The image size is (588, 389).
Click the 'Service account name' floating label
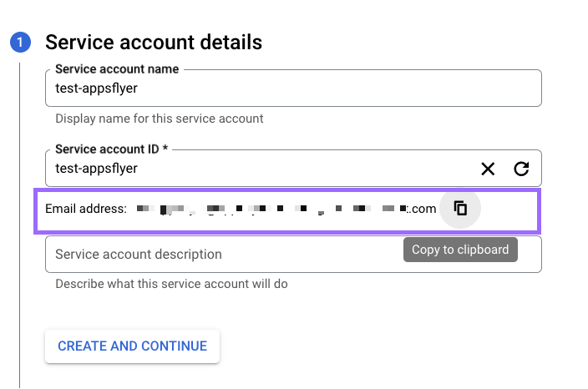[118, 69]
